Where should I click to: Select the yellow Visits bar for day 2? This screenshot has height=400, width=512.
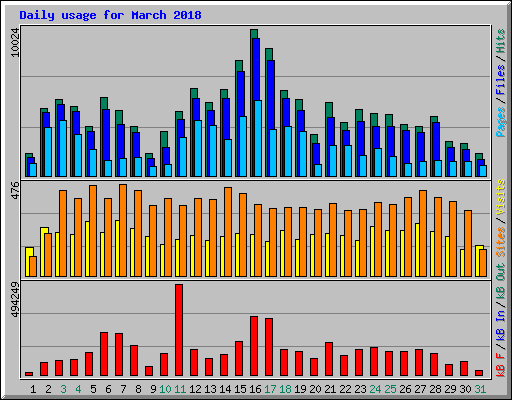click(x=45, y=231)
